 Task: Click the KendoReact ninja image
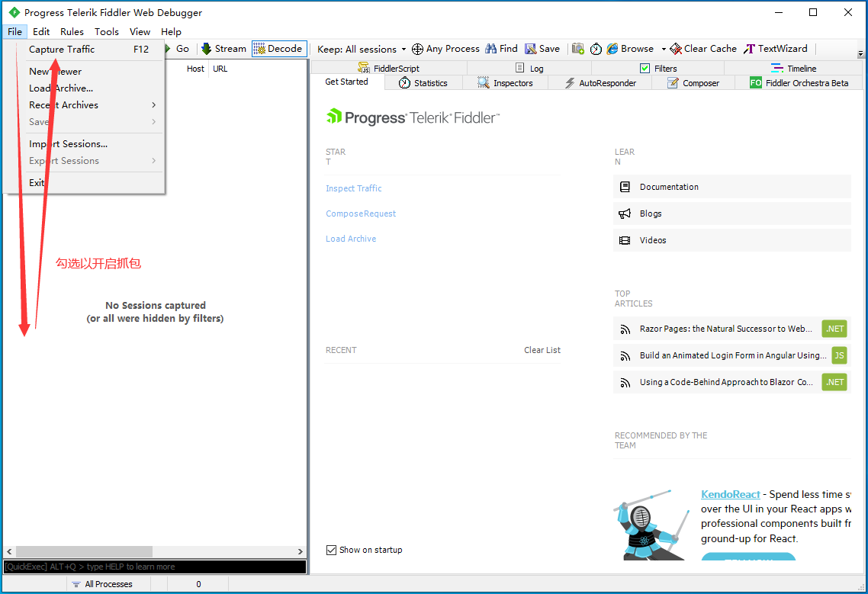coord(651,525)
